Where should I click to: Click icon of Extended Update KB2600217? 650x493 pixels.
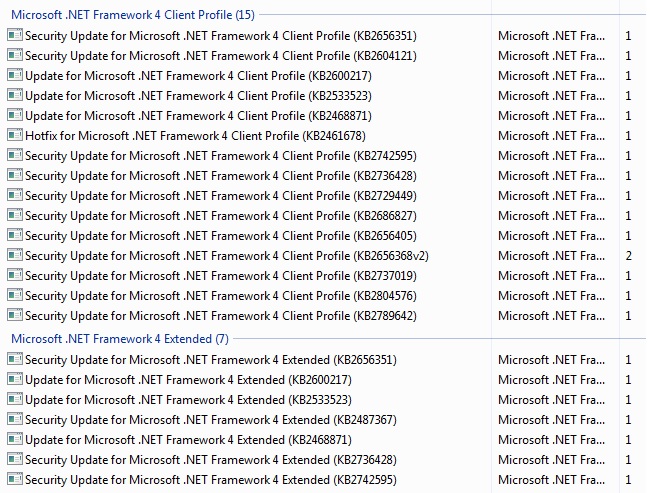click(x=15, y=379)
